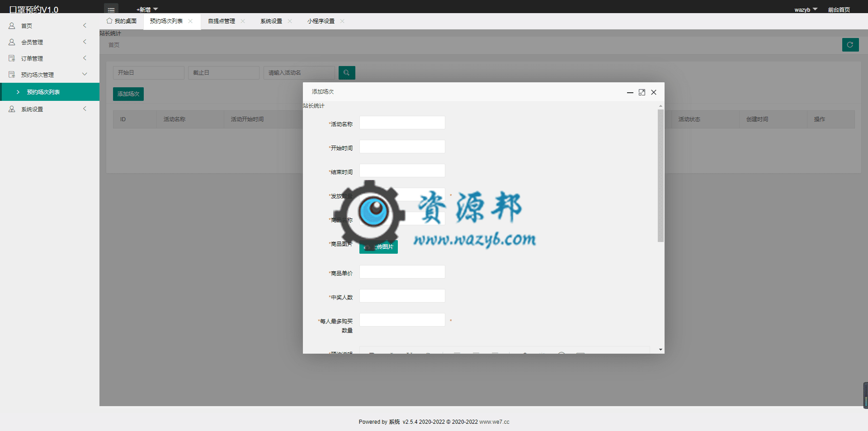This screenshot has height=431, width=868.
Task: Open the www.we7.cc footer link
Action: pos(494,422)
